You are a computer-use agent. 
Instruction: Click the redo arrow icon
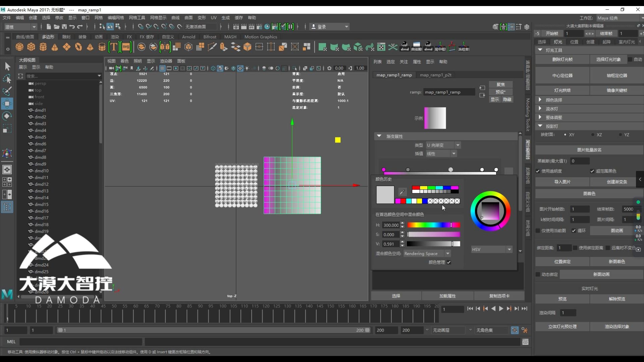pos(80,26)
